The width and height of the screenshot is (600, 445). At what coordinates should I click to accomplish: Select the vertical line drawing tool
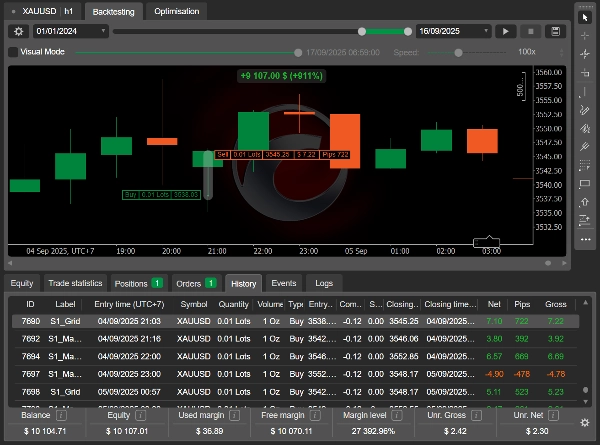[x=585, y=91]
